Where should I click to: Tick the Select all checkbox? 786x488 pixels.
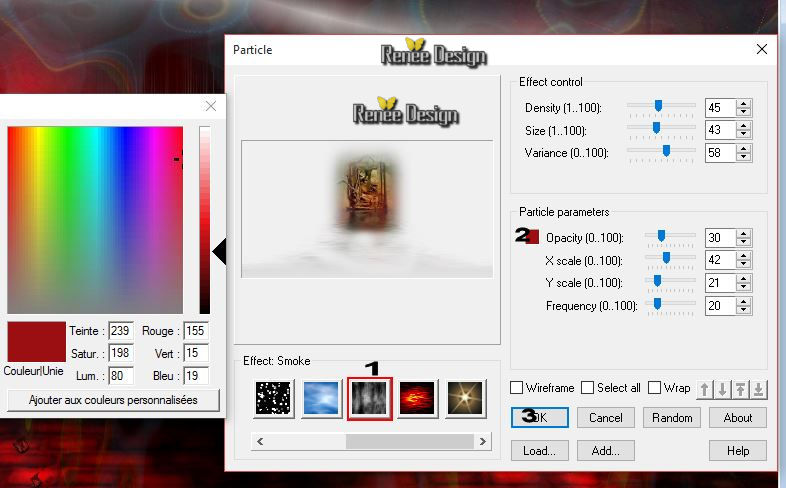point(587,388)
